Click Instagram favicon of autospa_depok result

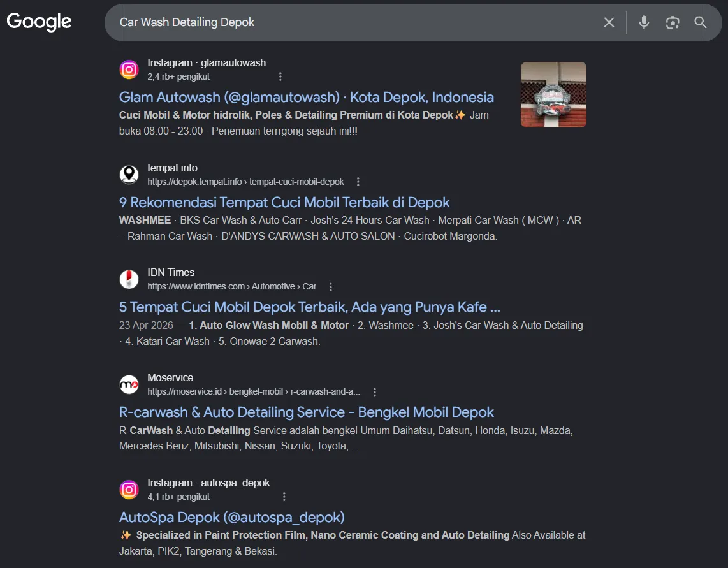129,490
